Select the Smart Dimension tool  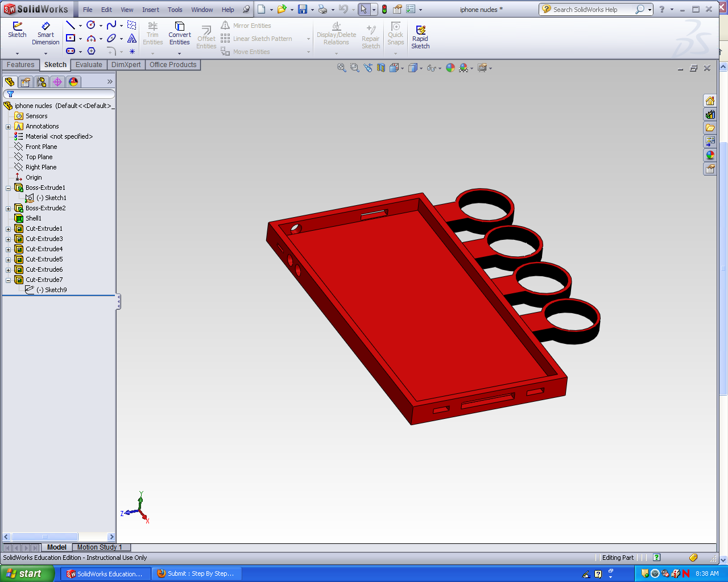coord(45,34)
